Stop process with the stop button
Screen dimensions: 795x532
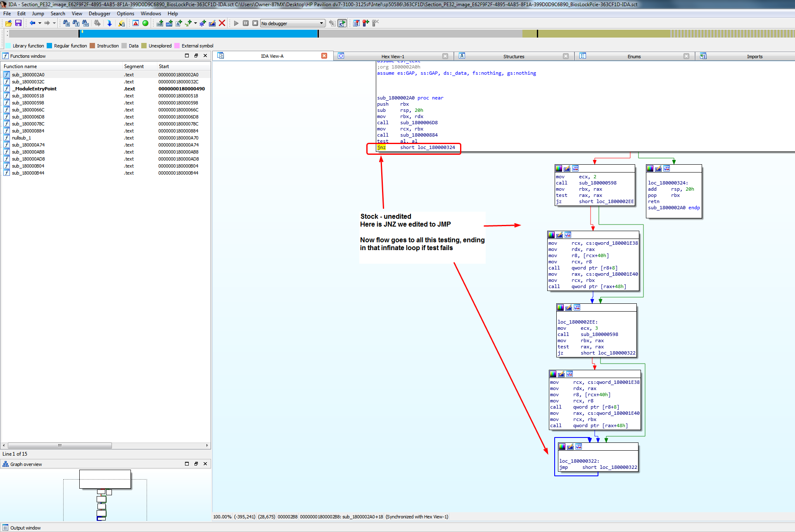coord(255,23)
